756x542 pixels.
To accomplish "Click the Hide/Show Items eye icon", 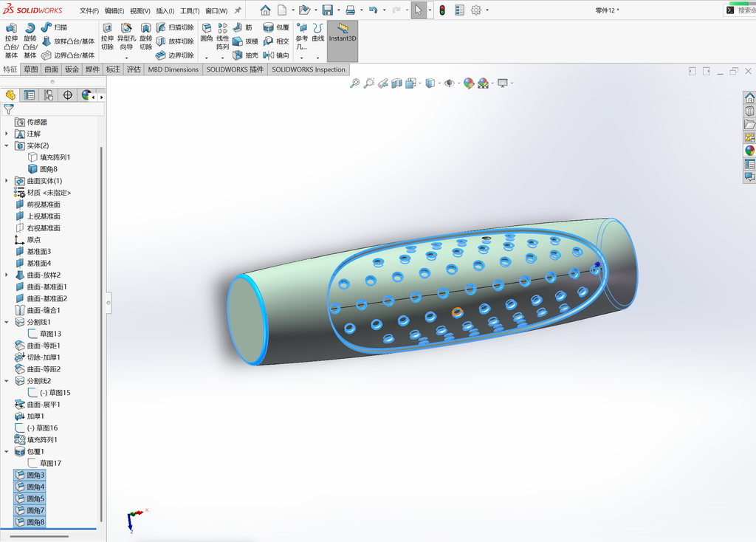I will (x=450, y=83).
